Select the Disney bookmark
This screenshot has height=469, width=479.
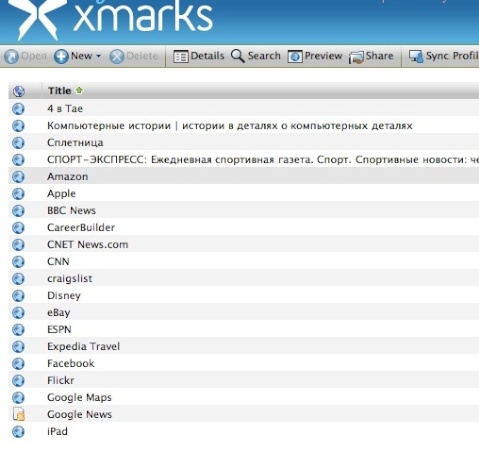tap(244, 296)
